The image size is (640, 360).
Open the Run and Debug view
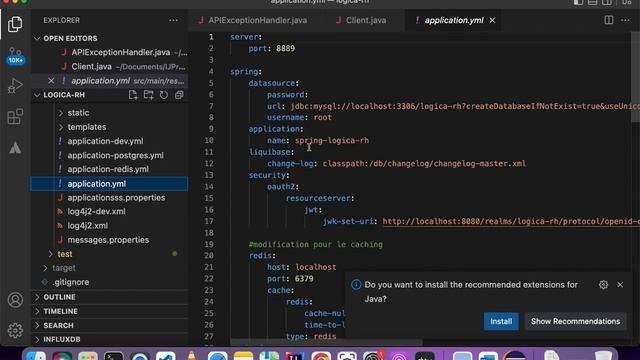[x=15, y=86]
